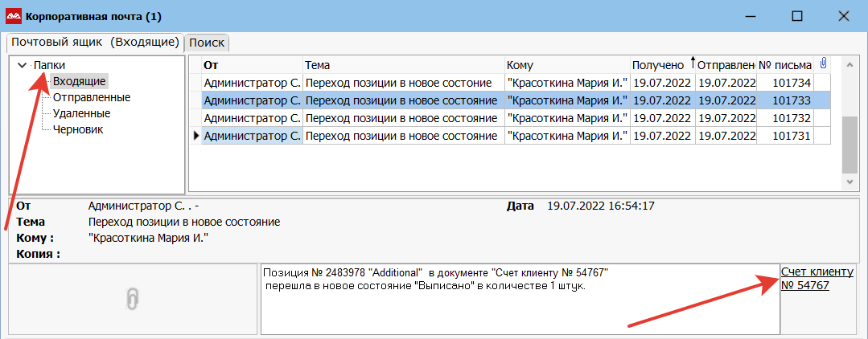Viewport: 868px width, 339px height.
Task: Select the Почтовый ящик (Входящие) tab
Action: [x=95, y=43]
